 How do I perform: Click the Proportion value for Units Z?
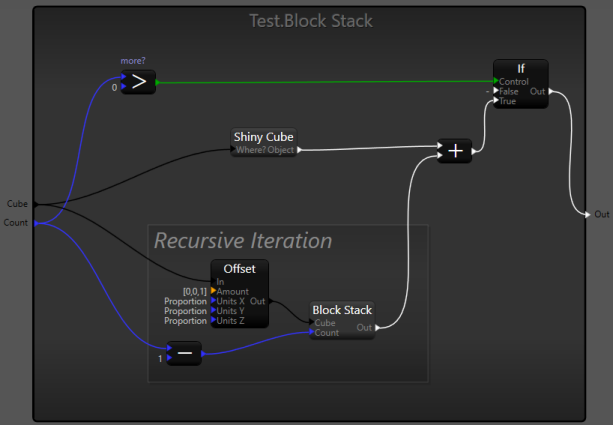(x=185, y=320)
